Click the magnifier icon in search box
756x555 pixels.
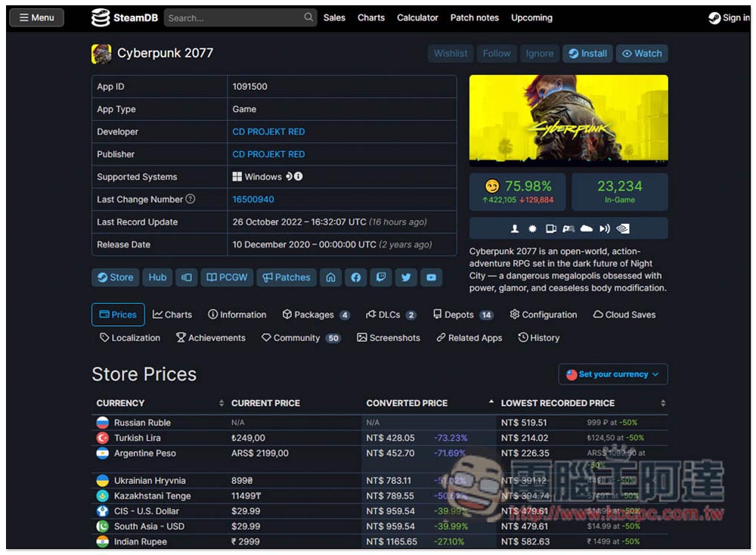click(308, 17)
